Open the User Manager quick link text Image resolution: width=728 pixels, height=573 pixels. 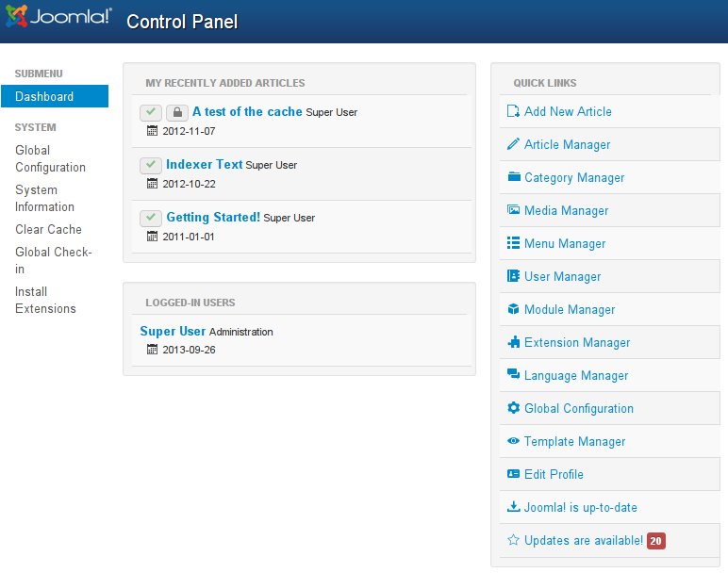(562, 276)
